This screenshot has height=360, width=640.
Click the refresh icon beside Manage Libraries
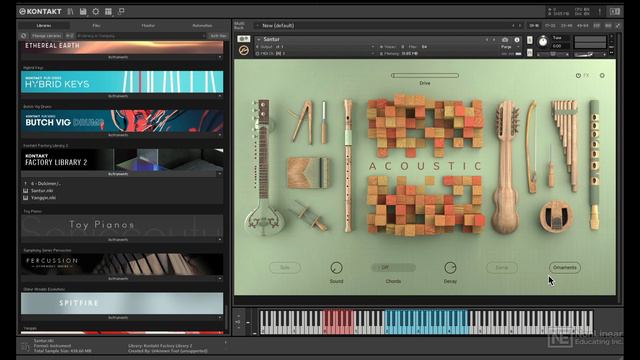coord(24,36)
